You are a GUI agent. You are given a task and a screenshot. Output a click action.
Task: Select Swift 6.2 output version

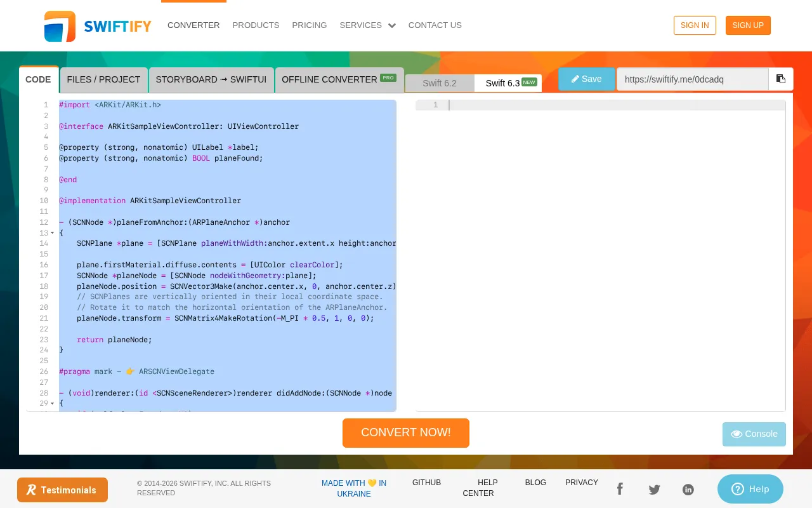click(440, 83)
